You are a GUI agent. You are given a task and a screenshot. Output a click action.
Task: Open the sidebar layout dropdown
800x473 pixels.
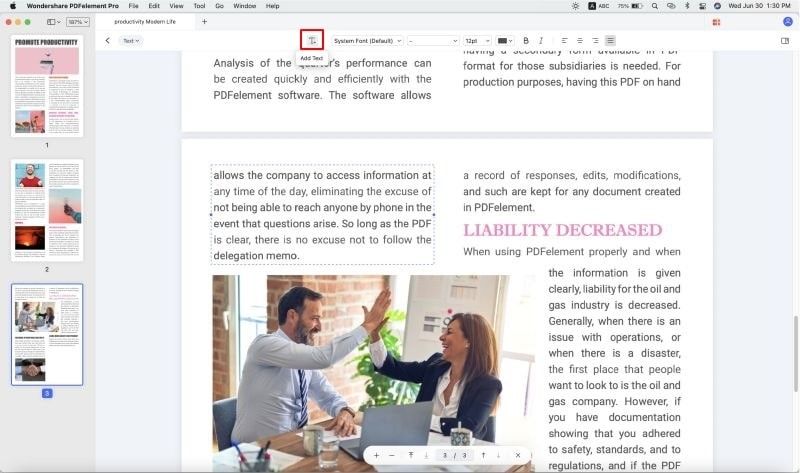coord(53,22)
